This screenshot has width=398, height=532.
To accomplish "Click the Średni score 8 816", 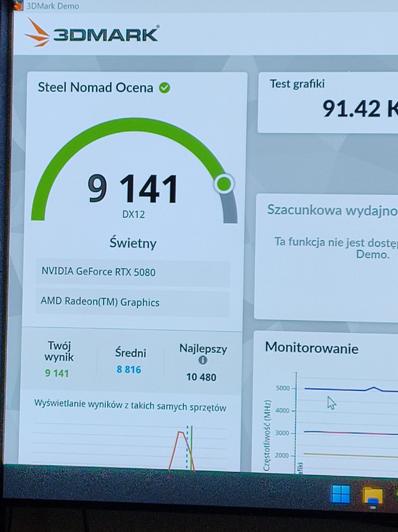I will click(129, 369).
